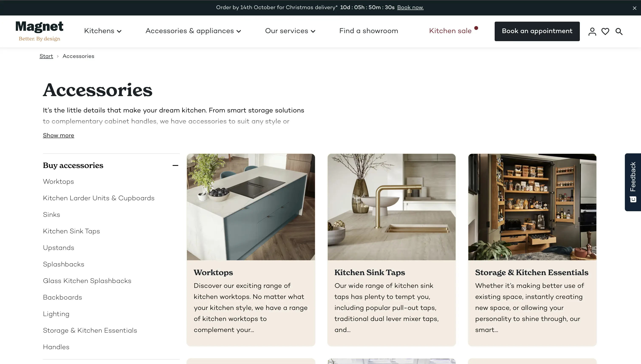Screen dimensions: 641x364
Task: Open the search magnifier icon
Action: pyautogui.click(x=619, y=31)
